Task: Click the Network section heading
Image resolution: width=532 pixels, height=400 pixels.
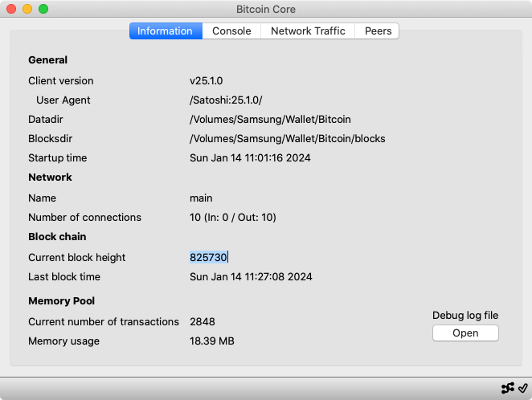Action: tap(50, 178)
